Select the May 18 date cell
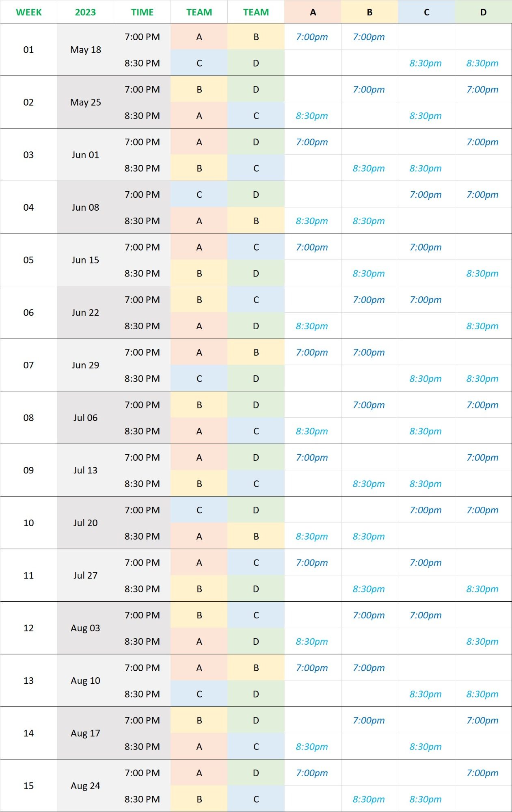Screen dimensions: 512x812 (85, 50)
